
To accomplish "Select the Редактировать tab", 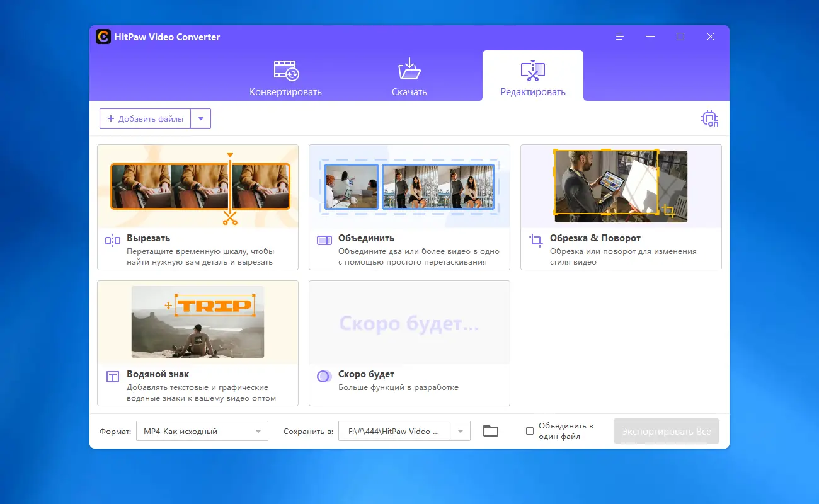I will [x=533, y=76].
